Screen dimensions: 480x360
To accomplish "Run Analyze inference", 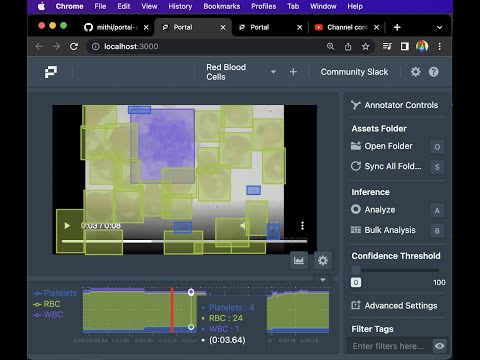I will pos(373,210).
